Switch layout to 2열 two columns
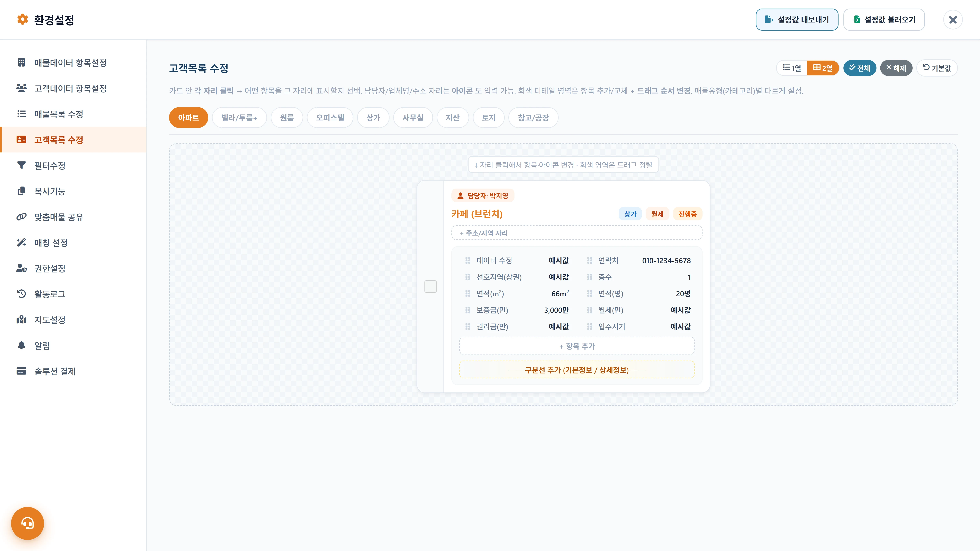The width and height of the screenshot is (980, 551). tap(823, 68)
